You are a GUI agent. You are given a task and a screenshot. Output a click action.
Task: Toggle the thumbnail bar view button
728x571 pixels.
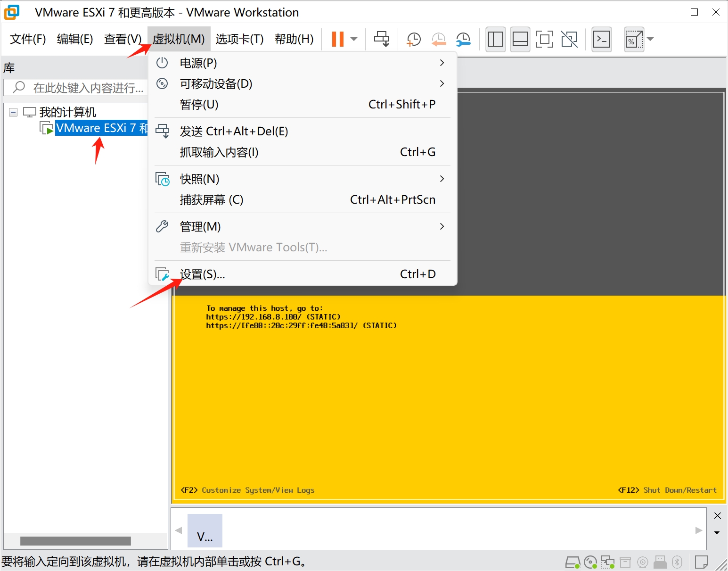520,39
